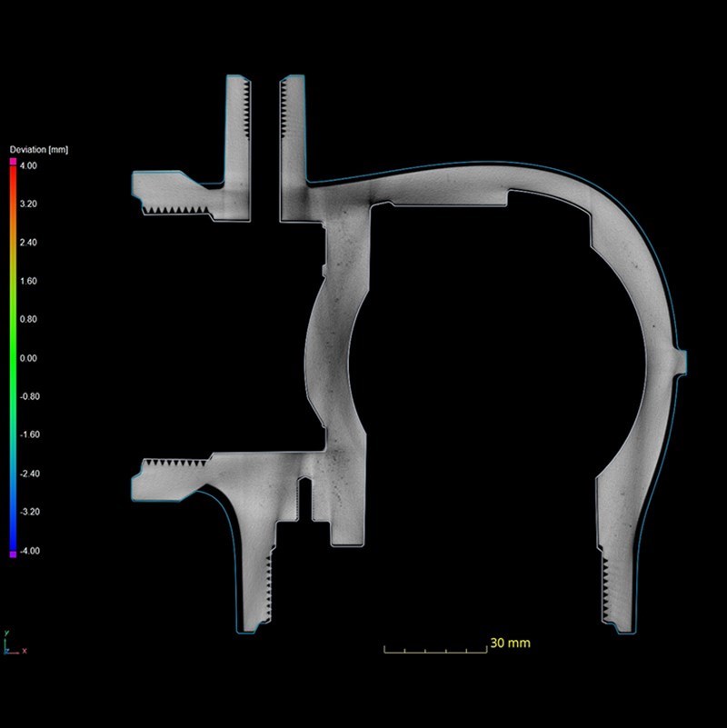
Task: Click the positive 1.60 legend value
Action: coord(28,281)
